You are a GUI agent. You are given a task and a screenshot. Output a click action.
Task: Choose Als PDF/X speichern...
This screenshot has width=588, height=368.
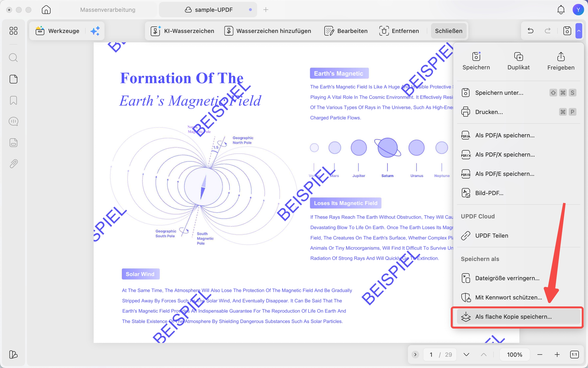pyautogui.click(x=518, y=155)
